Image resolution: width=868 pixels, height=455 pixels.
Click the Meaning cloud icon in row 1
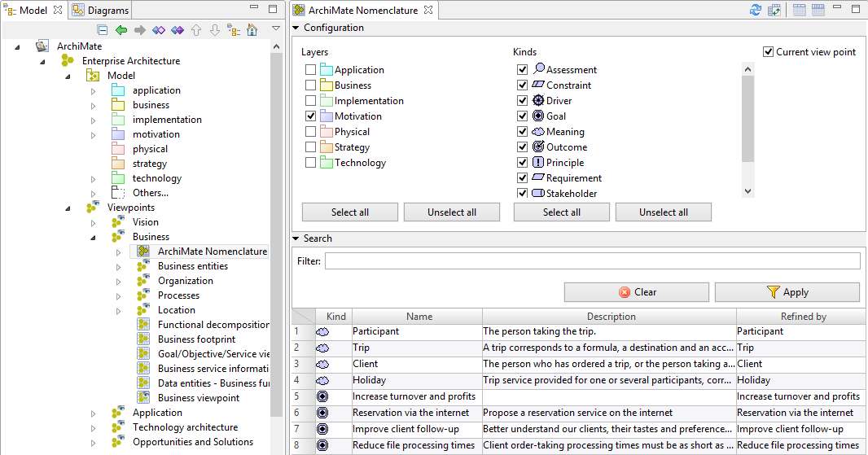pyautogui.click(x=322, y=331)
